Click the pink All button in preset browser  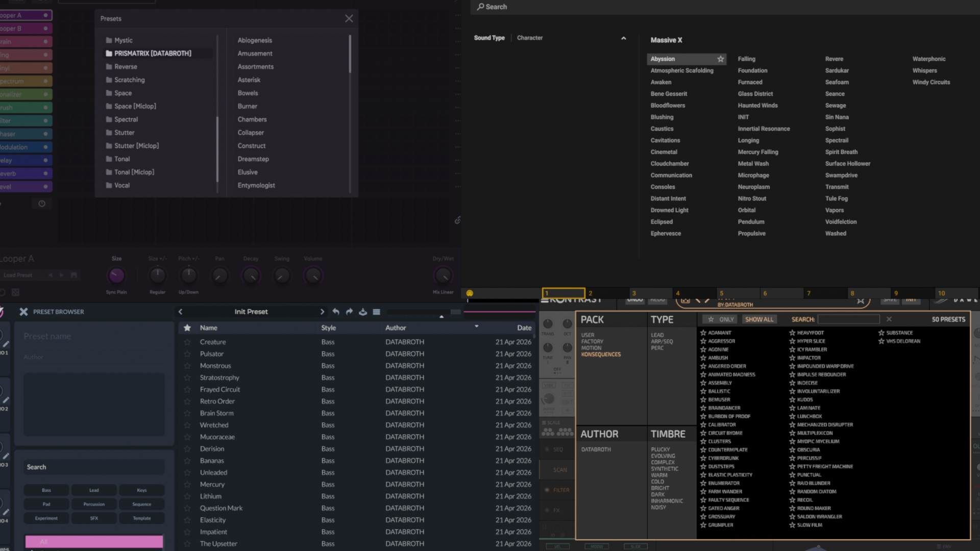pyautogui.click(x=93, y=541)
